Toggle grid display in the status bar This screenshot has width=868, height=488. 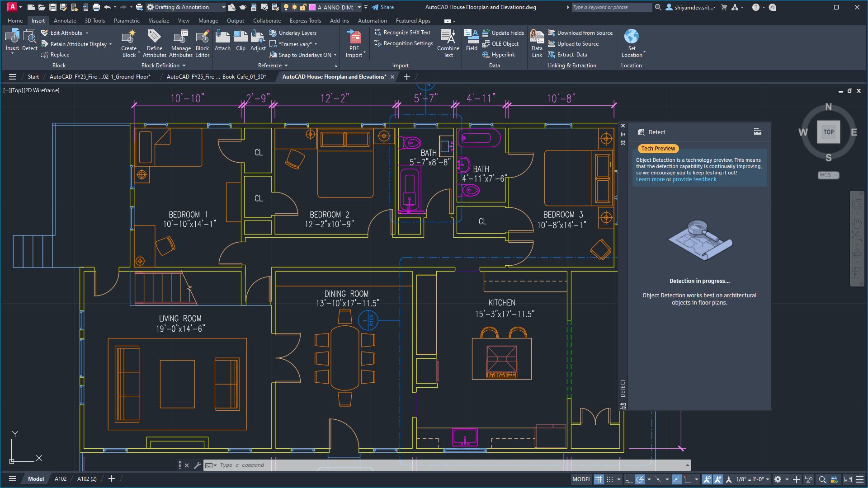point(599,479)
